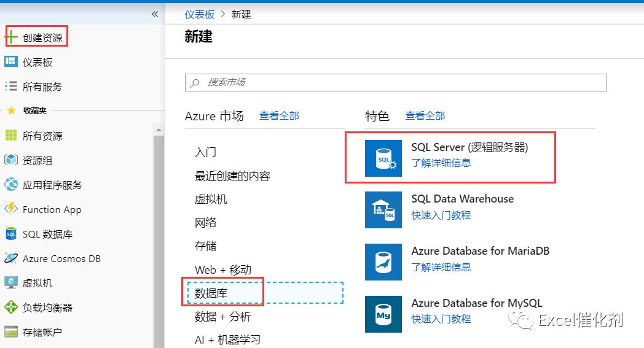The image size is (644, 348).
Task: Click the SQL Data Warehouse title
Action: (463, 199)
